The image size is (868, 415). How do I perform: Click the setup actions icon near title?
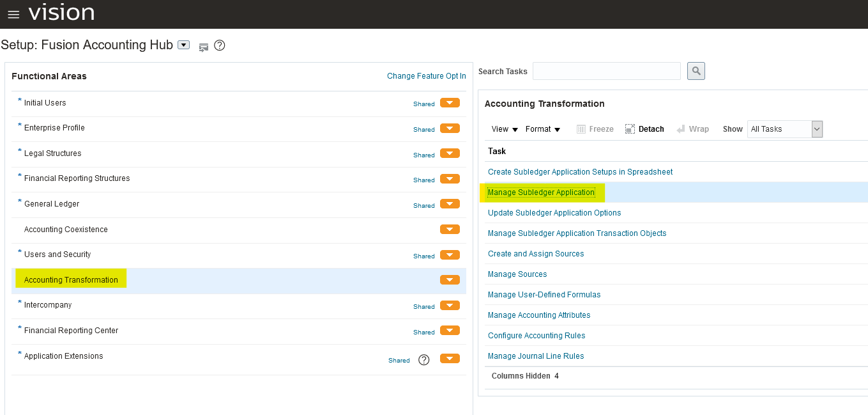click(x=204, y=47)
